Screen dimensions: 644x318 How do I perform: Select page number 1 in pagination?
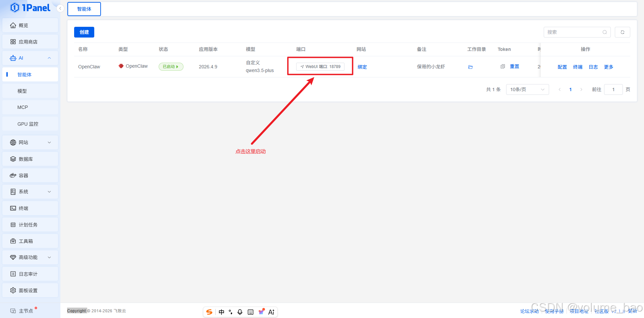[571, 89]
